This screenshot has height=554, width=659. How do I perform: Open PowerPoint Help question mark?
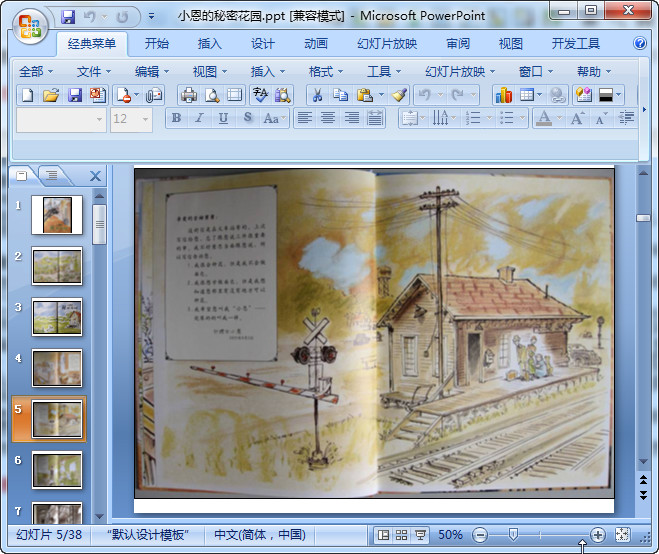[640, 43]
